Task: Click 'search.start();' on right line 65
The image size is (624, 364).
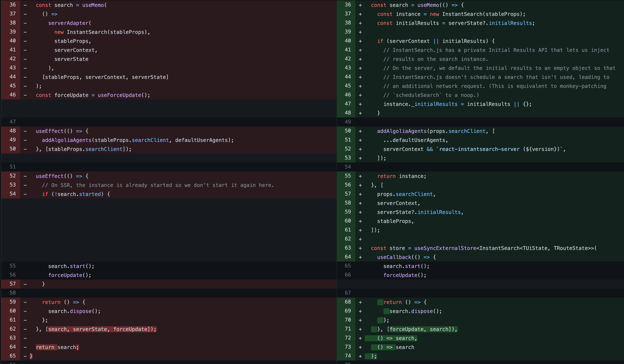Action: pos(406,266)
